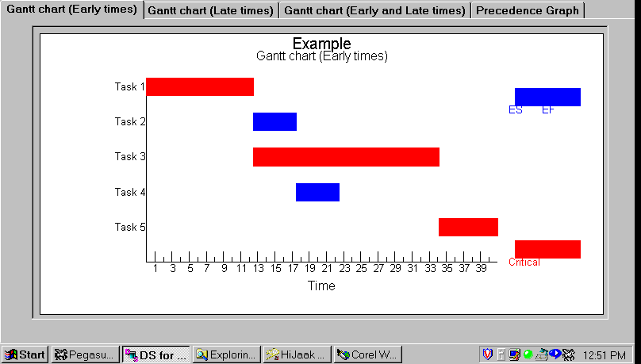Open Gantt chart (Late times) tab

pyautogui.click(x=210, y=10)
